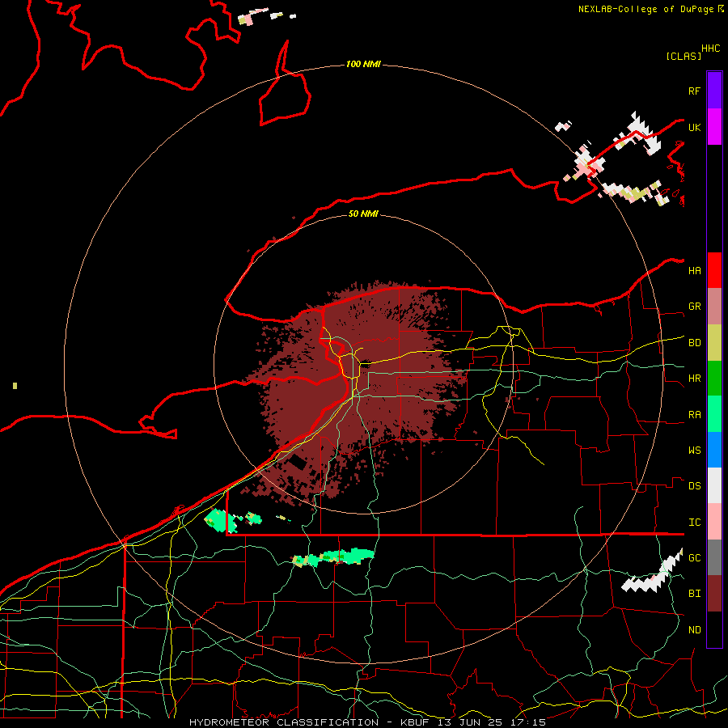Click the '50 NMI' range ring label

pos(363,214)
